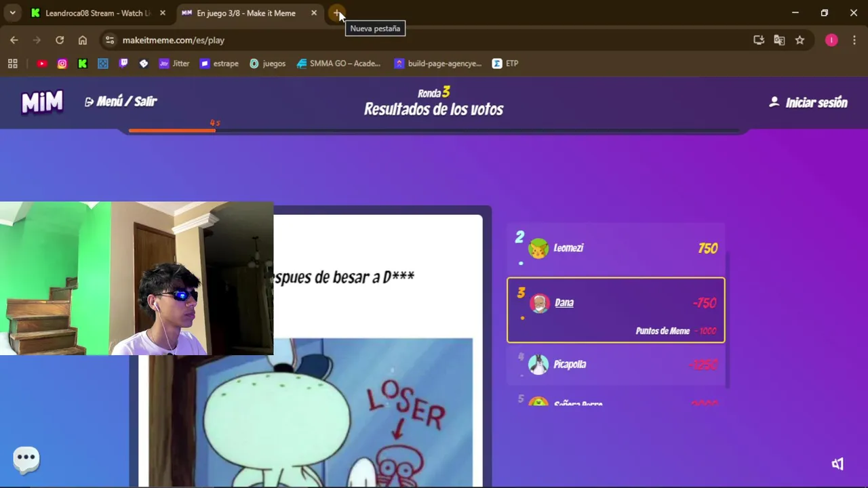
Task: Restore down the browser window
Action: (x=825, y=13)
